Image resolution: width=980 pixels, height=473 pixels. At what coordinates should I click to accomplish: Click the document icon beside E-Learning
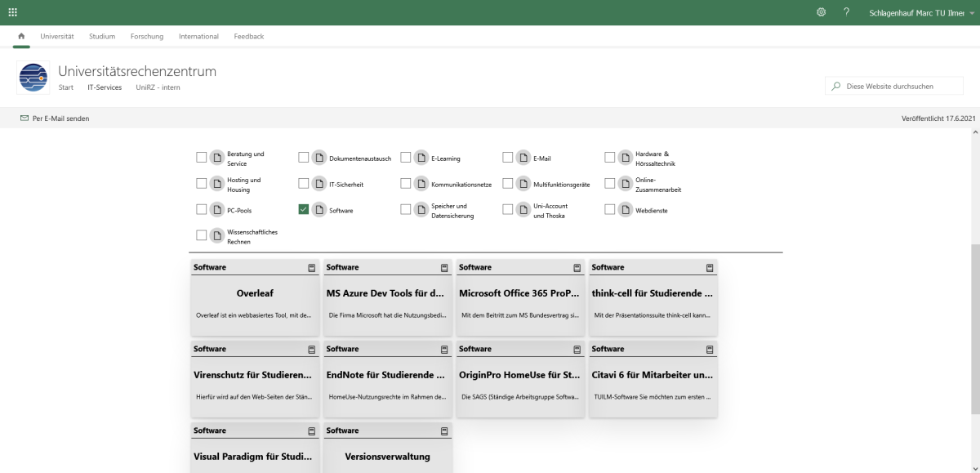(x=421, y=158)
